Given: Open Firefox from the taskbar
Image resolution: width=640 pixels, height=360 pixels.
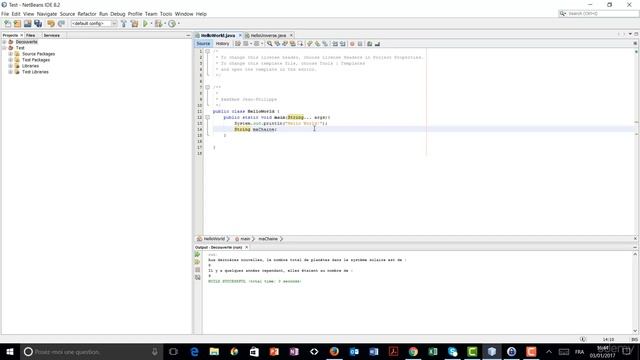Looking at the screenshot, I should click(x=334, y=351).
